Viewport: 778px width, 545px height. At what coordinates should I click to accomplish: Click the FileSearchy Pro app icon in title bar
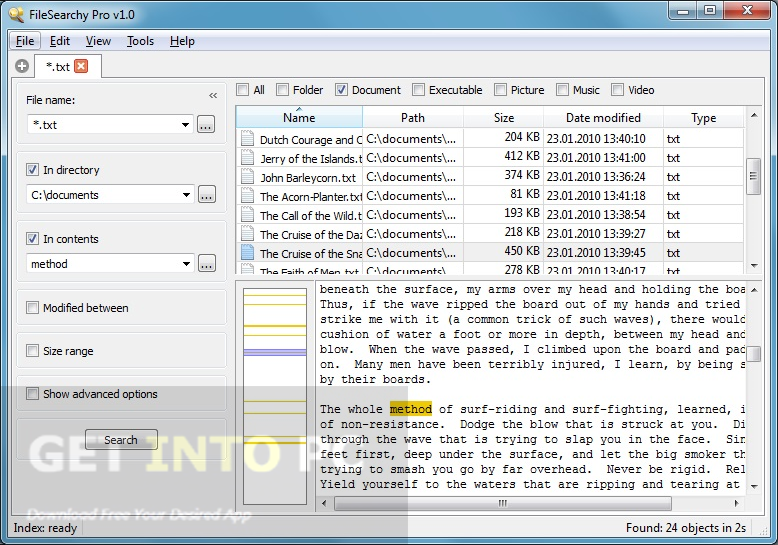(x=16, y=14)
